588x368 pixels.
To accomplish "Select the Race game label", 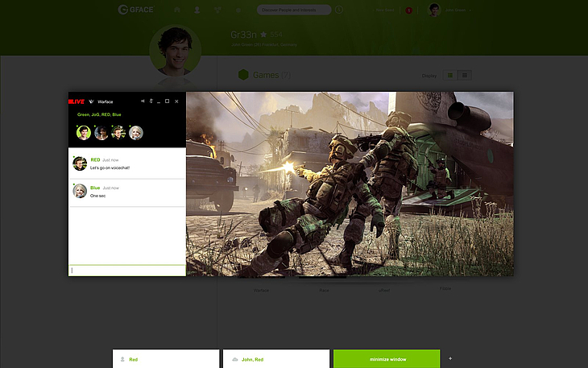I will coord(324,291).
